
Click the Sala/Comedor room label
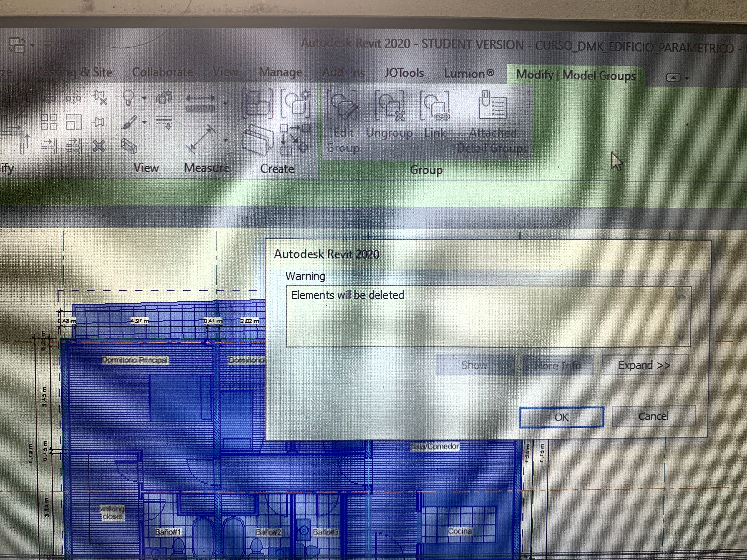tap(435, 447)
